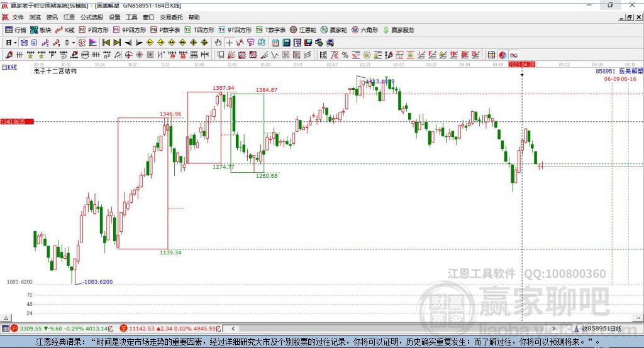The width and height of the screenshot is (644, 348).
Task: Open the 江恩轮 (Gann wheel) tool
Action: coord(308,30)
